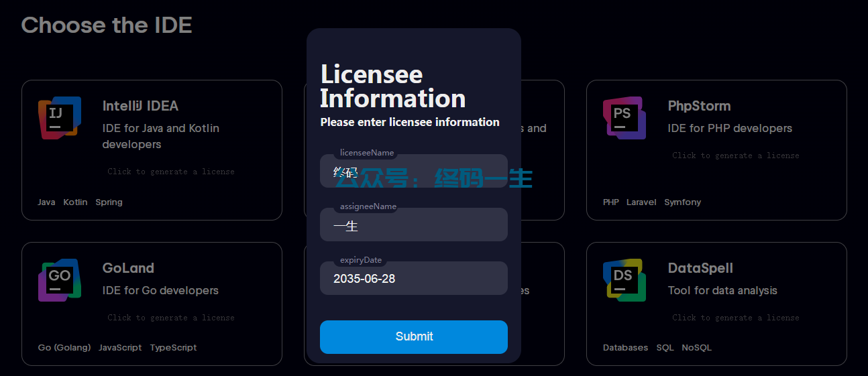Screen dimensions: 868x376
Task: Open the IntelliJ IDEA card title
Action: point(140,106)
